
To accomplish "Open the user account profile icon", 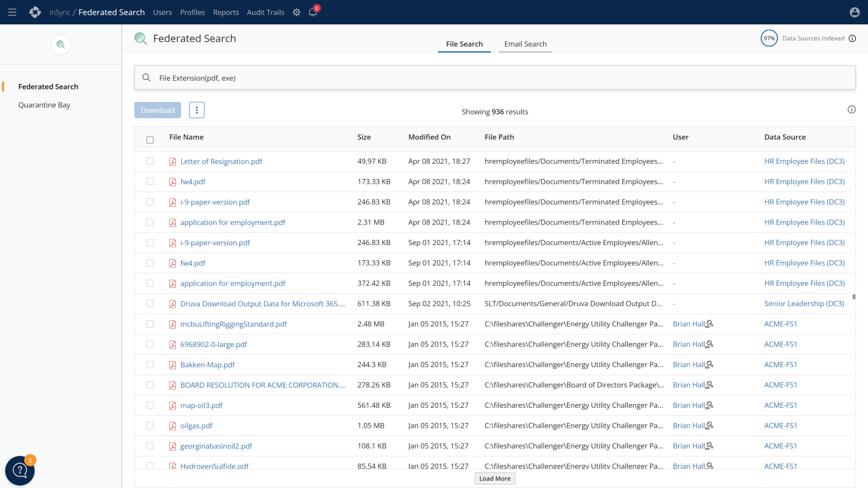I will coord(854,12).
